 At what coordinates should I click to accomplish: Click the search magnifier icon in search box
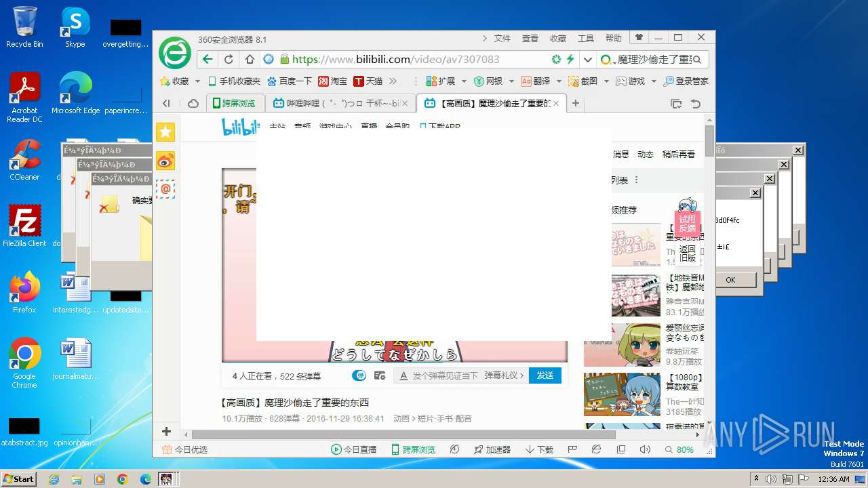pyautogui.click(x=698, y=59)
